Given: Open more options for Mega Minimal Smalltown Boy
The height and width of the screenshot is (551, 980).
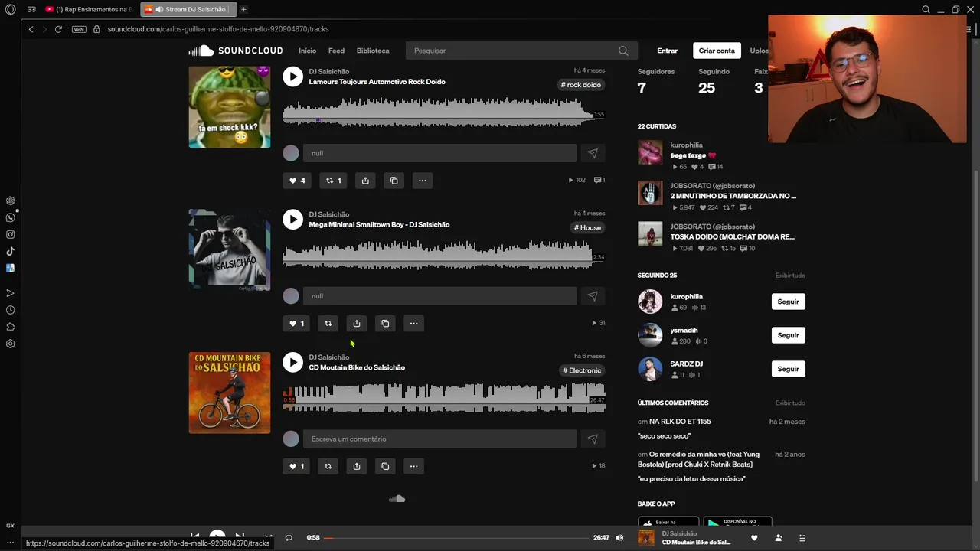Looking at the screenshot, I should (x=413, y=323).
